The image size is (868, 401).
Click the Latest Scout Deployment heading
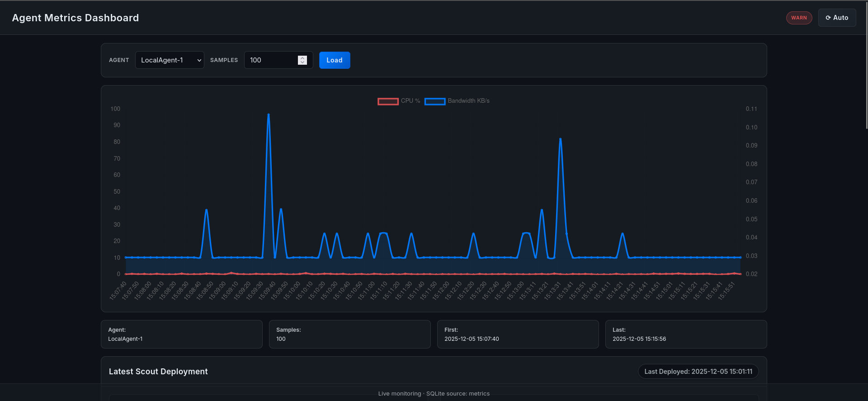[158, 372]
